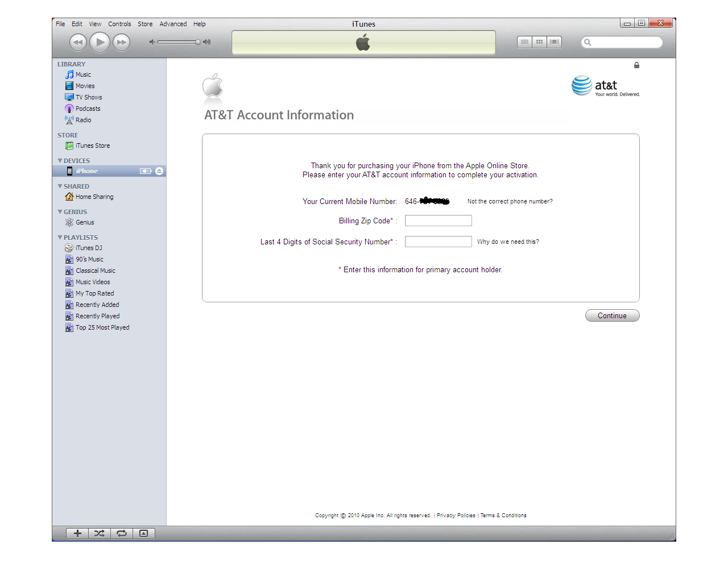Click the Apple logo above the heading
The image size is (728, 582).
(213, 85)
